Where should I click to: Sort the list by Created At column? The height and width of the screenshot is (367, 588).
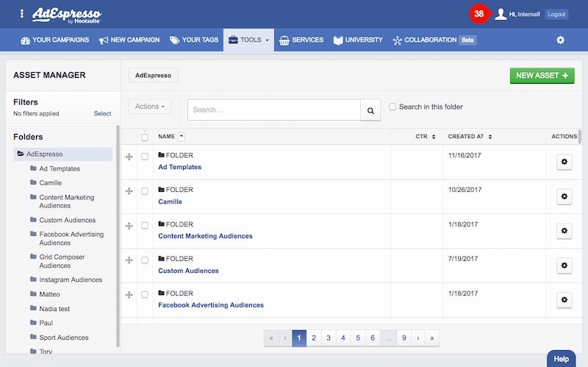pyautogui.click(x=470, y=136)
